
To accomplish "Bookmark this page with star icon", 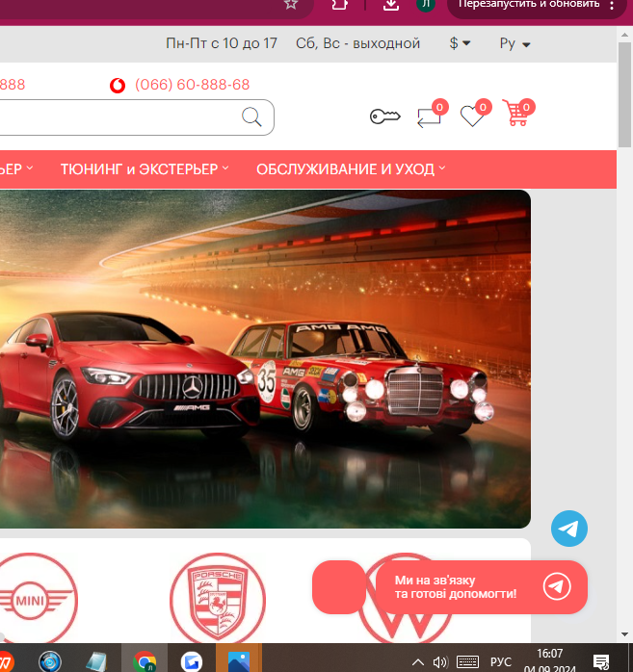I will (290, 5).
